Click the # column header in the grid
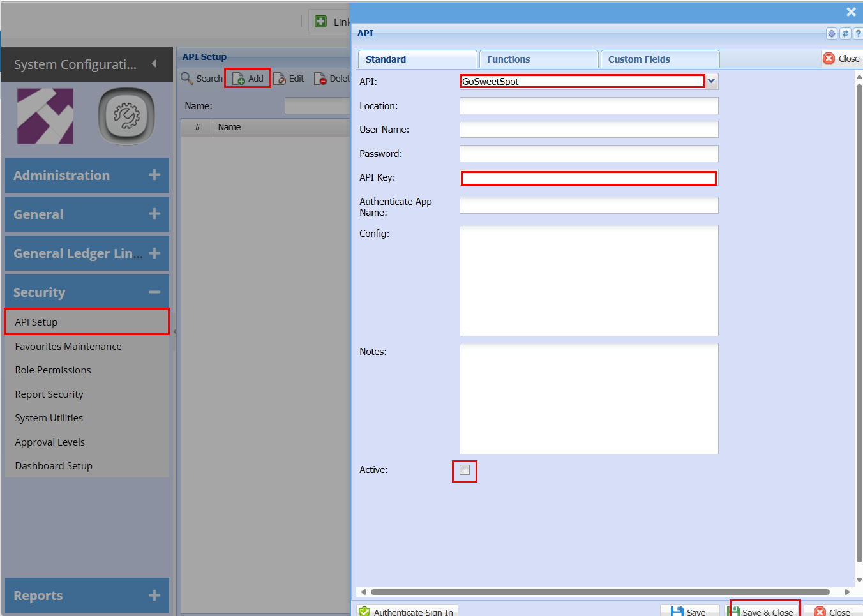863x616 pixels. coord(197,127)
